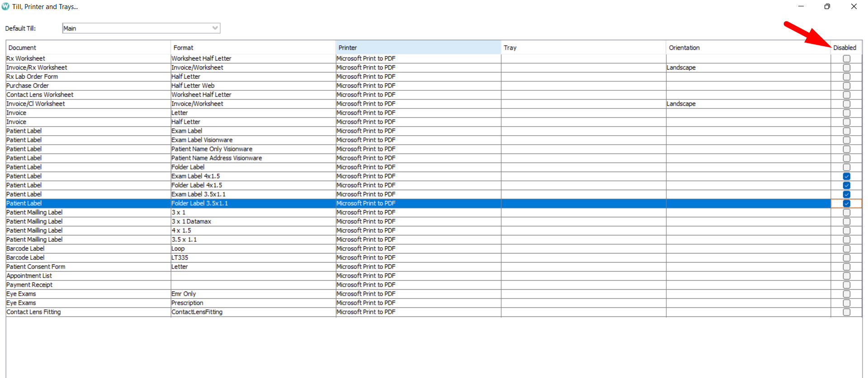Uncheck Disabled for Folder Label 3.5x1.1 row

[847, 204]
